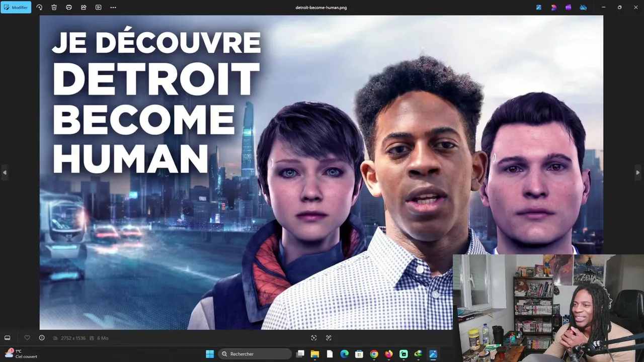
Task: Mark image as favorite with heart icon
Action: (27, 338)
